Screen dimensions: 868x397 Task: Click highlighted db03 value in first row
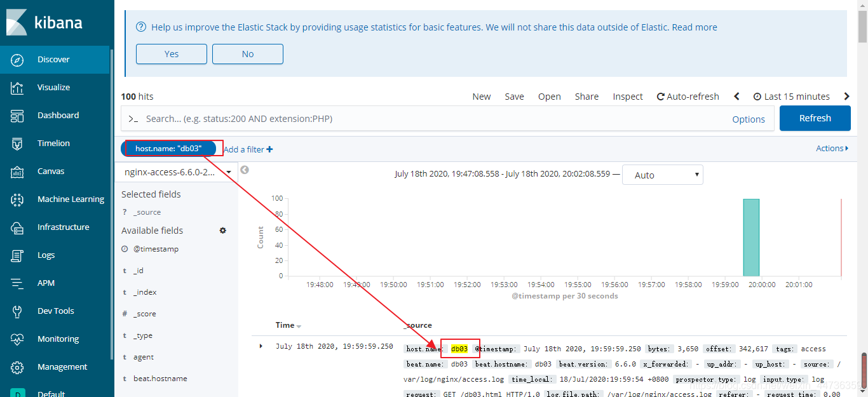click(x=459, y=349)
